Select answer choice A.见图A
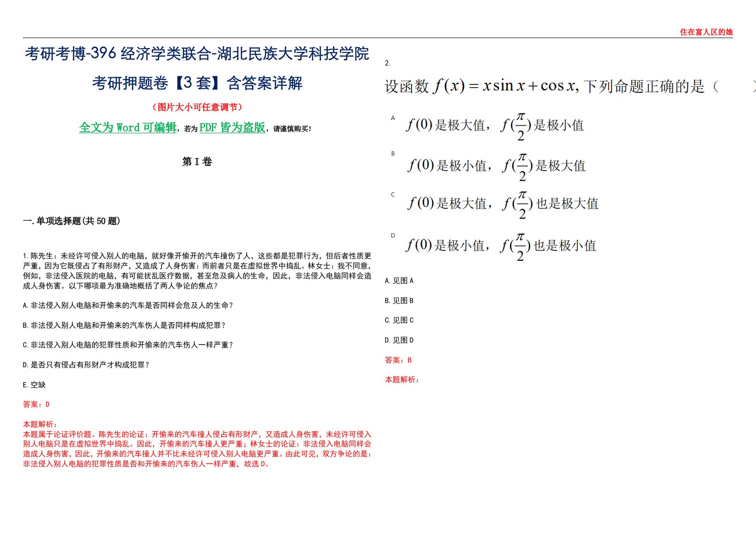Image resolution: width=756 pixels, height=534 pixels. coord(399,281)
